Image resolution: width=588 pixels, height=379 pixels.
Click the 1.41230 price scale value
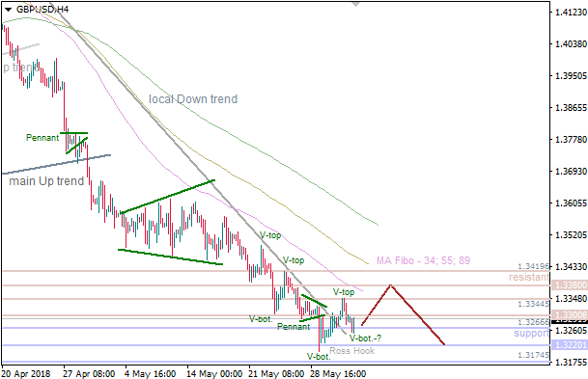coord(571,12)
